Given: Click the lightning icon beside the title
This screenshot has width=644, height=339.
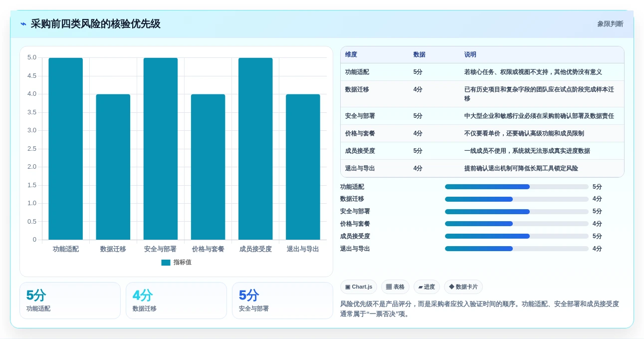Looking at the screenshot, I should 23,24.
